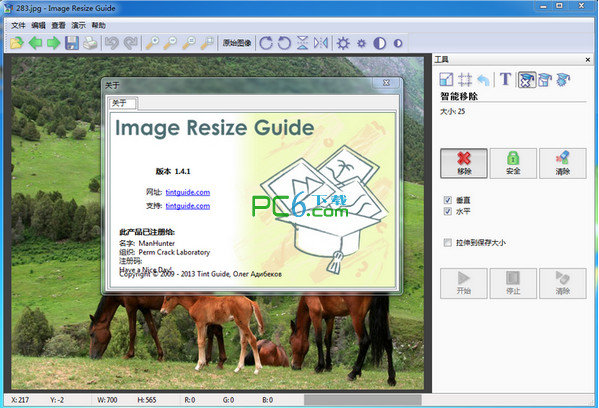The image size is (599, 408).
Task: Increase brightness with the large sun icon
Action: [x=343, y=43]
